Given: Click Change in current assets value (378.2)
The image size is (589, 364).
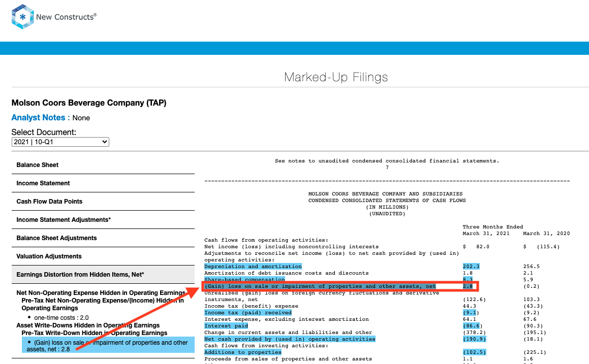Looking at the screenshot, I should point(475,333).
